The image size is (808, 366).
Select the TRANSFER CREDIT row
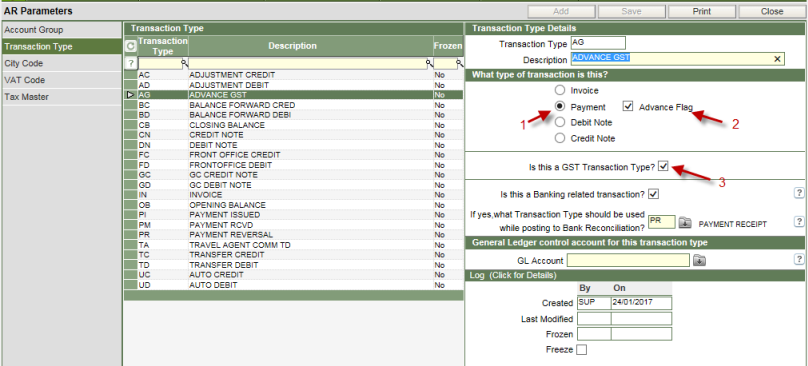point(294,255)
